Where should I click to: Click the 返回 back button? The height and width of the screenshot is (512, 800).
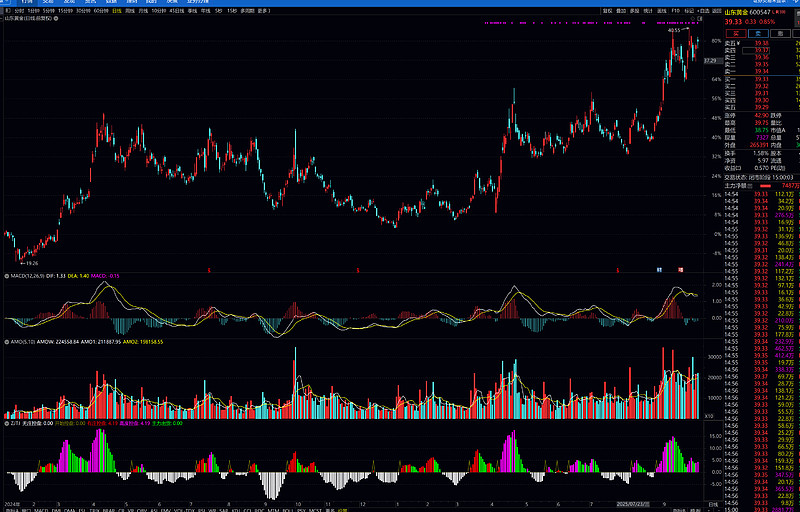pos(716,11)
